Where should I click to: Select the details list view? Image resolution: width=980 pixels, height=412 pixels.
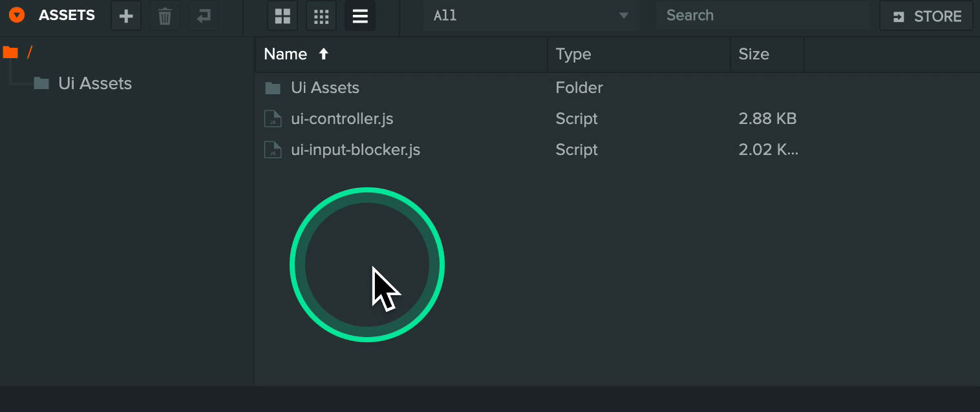tap(360, 16)
